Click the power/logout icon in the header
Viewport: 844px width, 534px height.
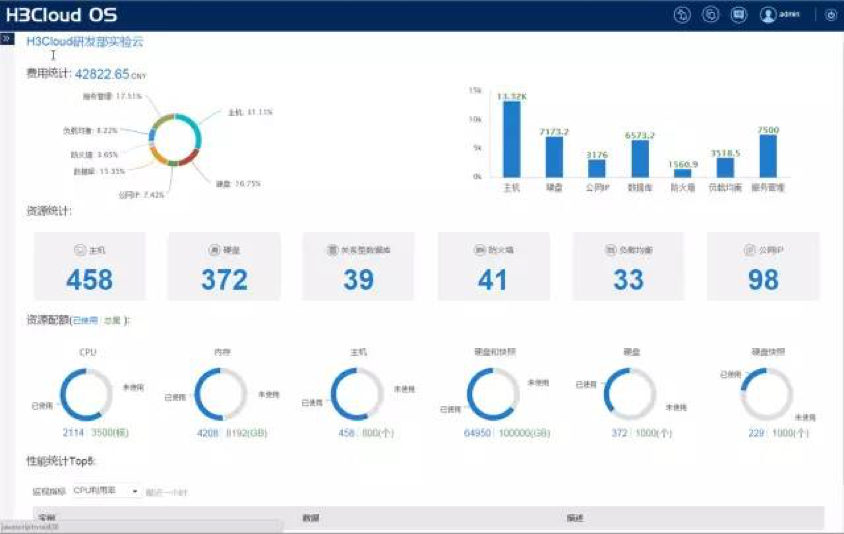pyautogui.click(x=830, y=15)
